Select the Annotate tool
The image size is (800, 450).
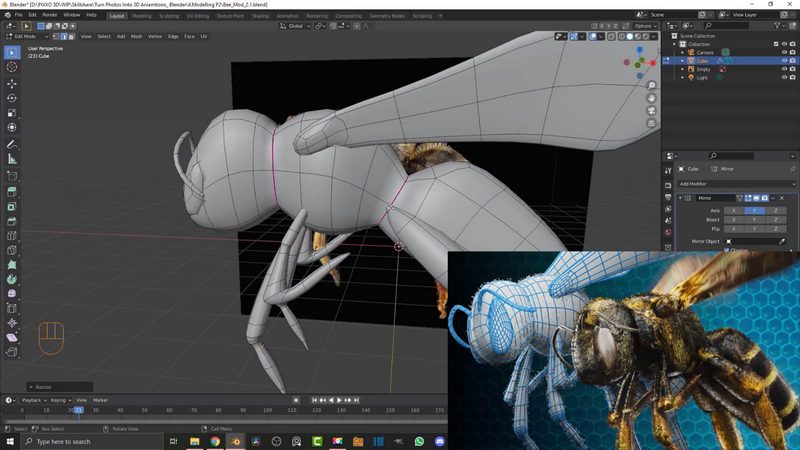[x=12, y=145]
